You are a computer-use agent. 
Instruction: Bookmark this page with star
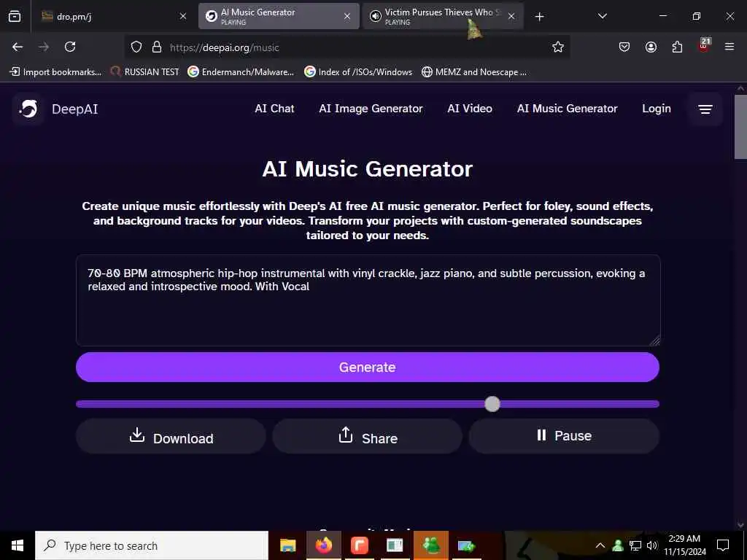pos(558,47)
